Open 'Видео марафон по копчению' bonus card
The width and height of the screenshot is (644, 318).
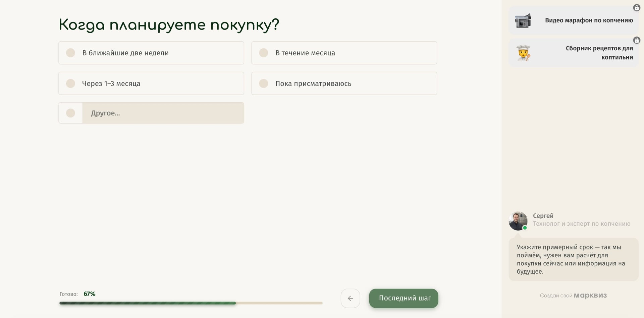point(573,20)
